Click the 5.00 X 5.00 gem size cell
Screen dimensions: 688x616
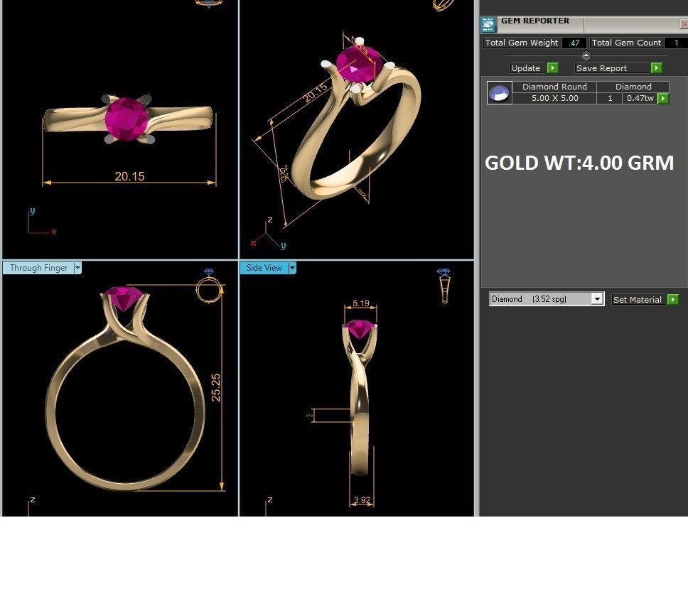coord(554,98)
